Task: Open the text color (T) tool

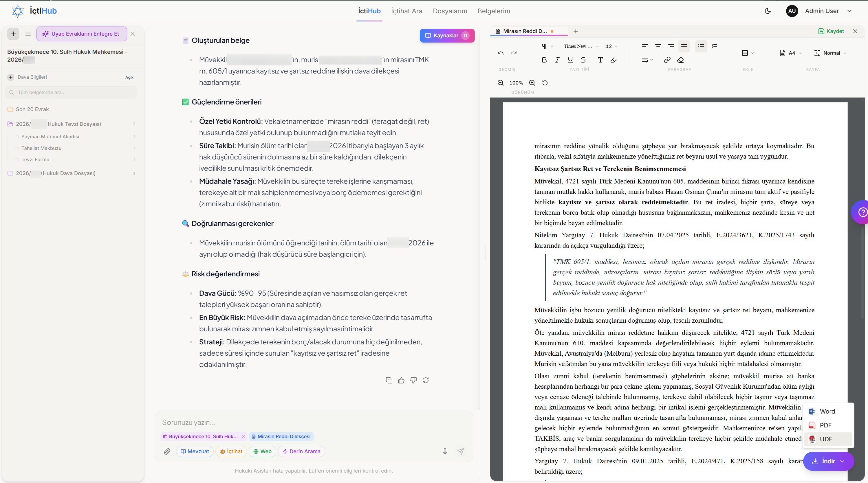Action: click(x=600, y=60)
